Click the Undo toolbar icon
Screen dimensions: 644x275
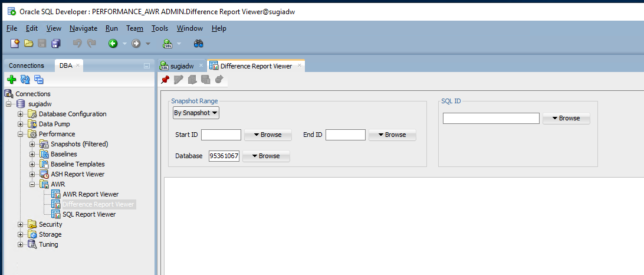click(x=77, y=43)
